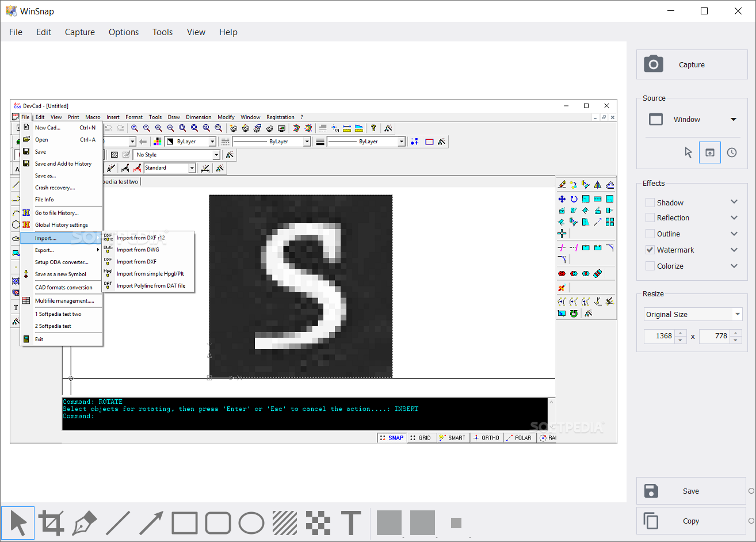Image resolution: width=756 pixels, height=542 pixels.
Task: Open the Edit menu
Action: (44, 32)
